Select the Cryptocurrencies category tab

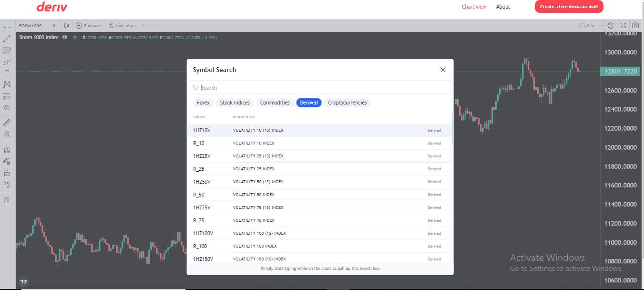click(347, 103)
